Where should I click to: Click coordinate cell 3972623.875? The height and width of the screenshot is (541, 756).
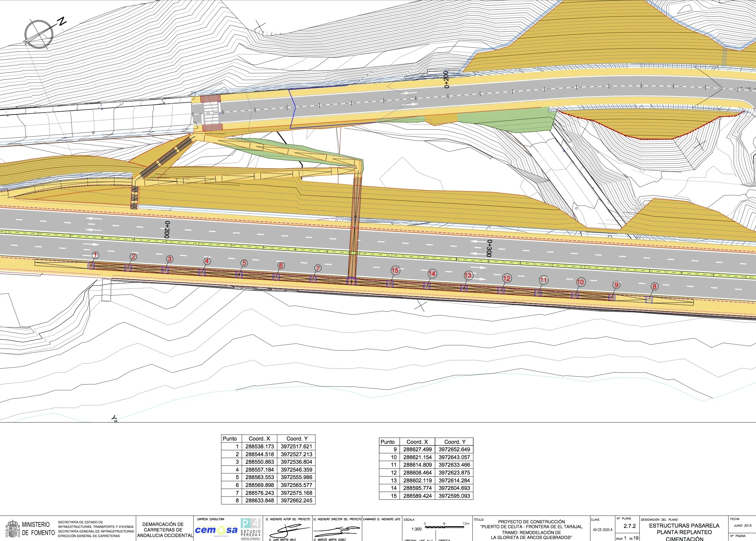coord(454,473)
